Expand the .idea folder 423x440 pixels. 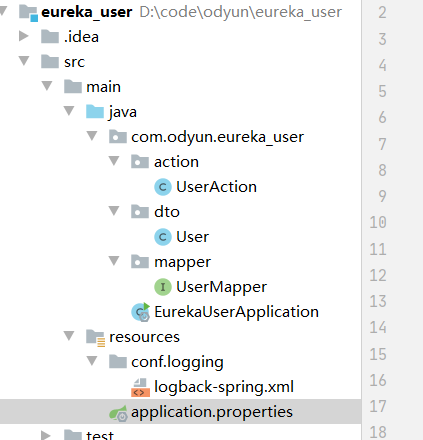click(24, 36)
